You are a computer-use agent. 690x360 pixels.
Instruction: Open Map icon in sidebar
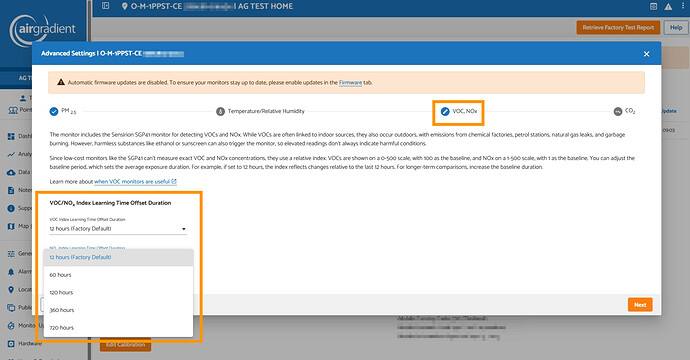point(11,226)
